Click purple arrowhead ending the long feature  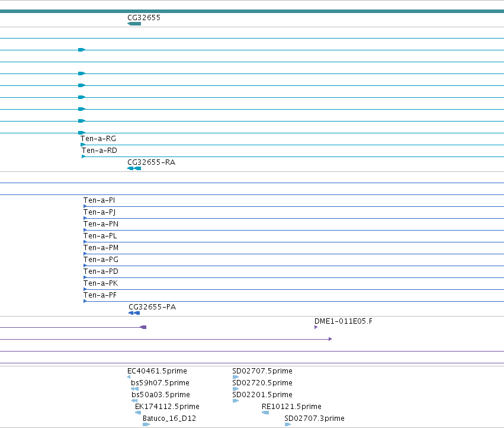[x=330, y=339]
